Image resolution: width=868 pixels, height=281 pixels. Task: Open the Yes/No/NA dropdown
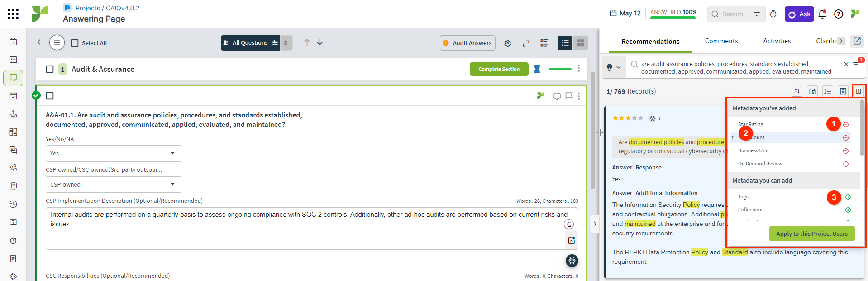pos(114,154)
